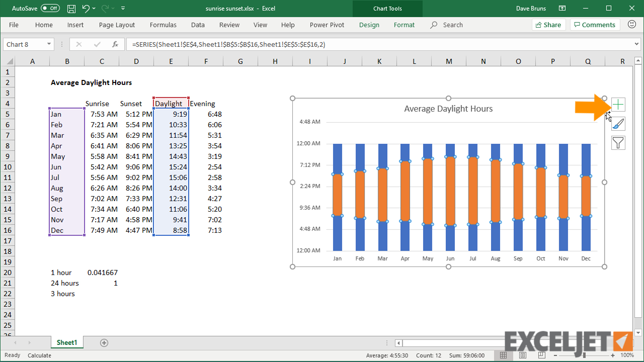The width and height of the screenshot is (644, 362).
Task: Open the Formulas tab
Action: pyautogui.click(x=163, y=25)
